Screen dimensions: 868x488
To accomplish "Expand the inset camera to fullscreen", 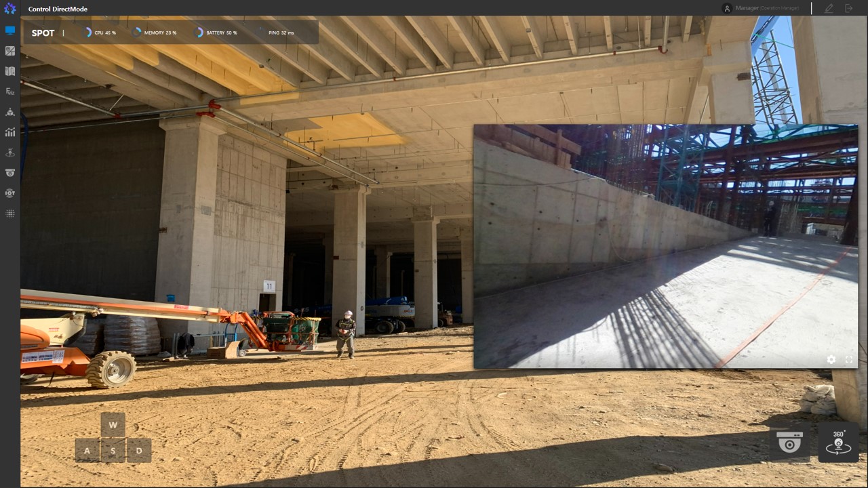I will pyautogui.click(x=849, y=359).
